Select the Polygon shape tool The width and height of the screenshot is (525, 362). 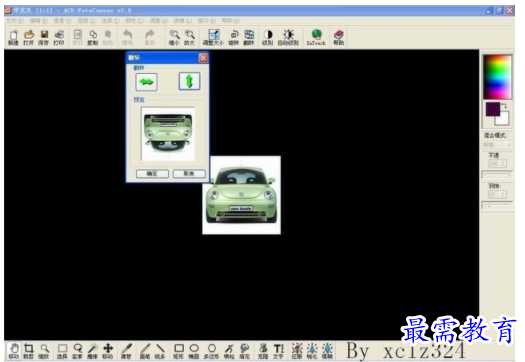tap(212, 351)
